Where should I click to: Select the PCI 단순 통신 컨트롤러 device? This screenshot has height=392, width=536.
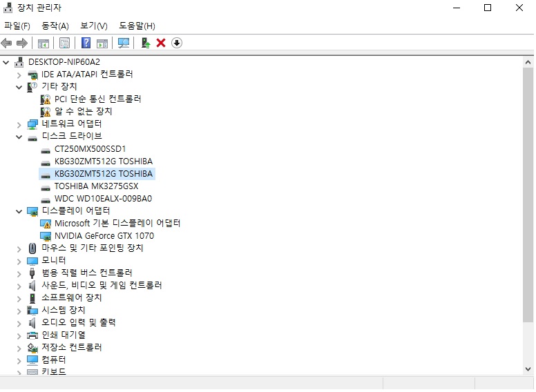(97, 99)
